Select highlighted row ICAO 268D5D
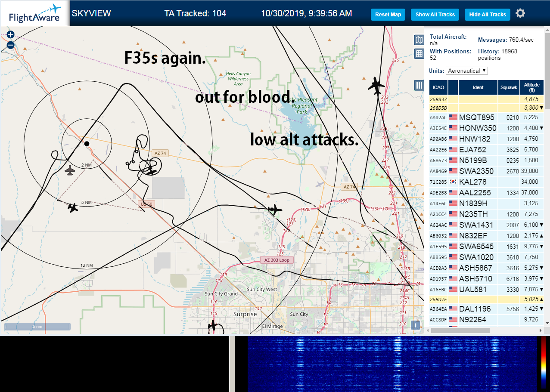Screen dimensions: 550x392 coord(486,108)
